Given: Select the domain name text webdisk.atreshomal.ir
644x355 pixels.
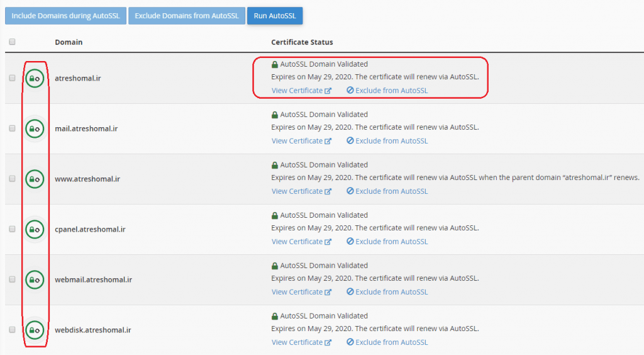Looking at the screenshot, I should coord(93,330).
